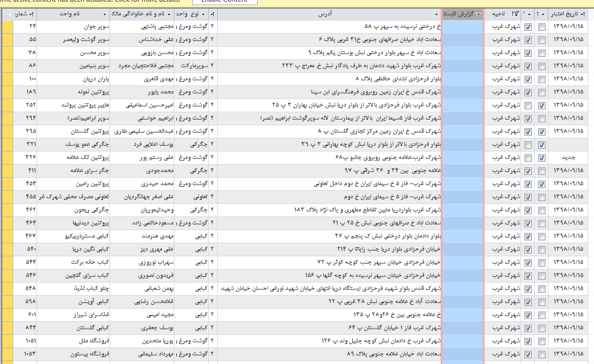Click the cell reading پروتئین نمونه
594x364 pixels.
click(x=74, y=92)
